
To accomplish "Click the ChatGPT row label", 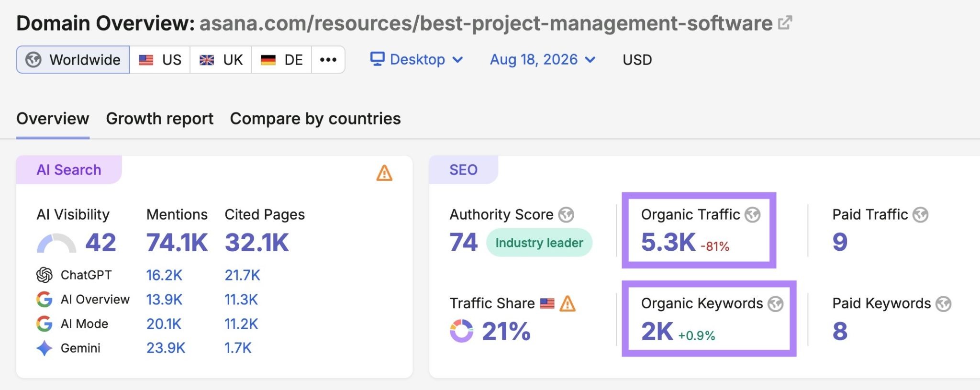I will pos(86,275).
